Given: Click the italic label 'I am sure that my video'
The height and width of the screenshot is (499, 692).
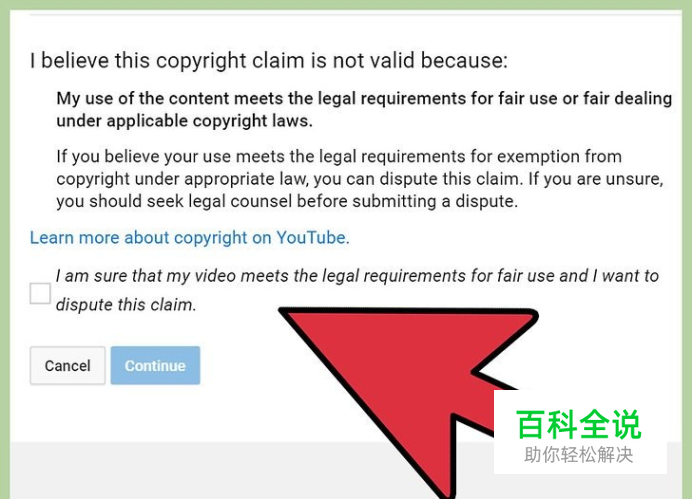Looking at the screenshot, I should coord(357,276).
